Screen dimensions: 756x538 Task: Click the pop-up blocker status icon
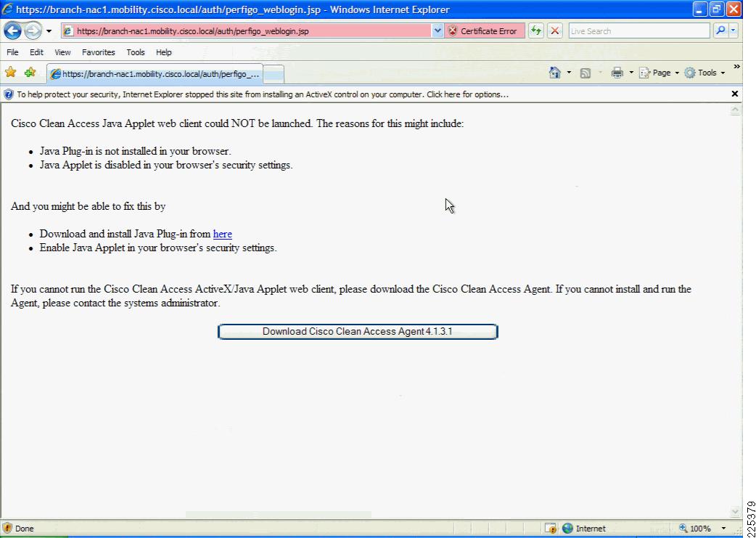pyautogui.click(x=551, y=529)
